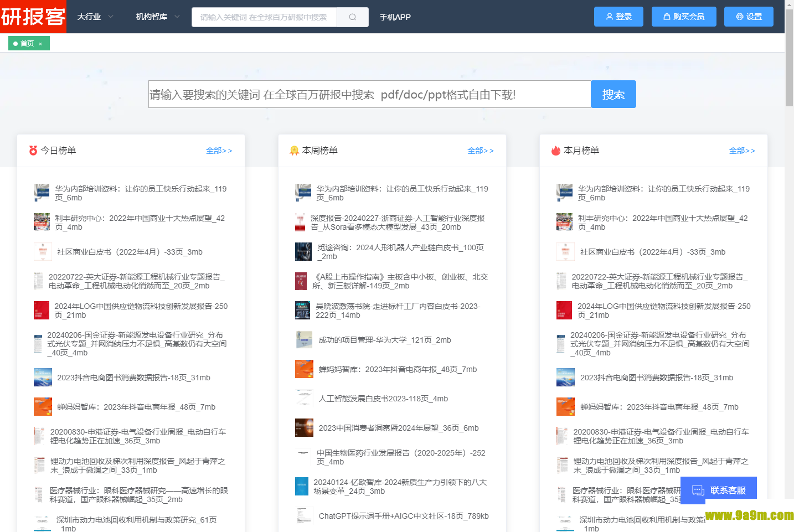Open 蝉妈妈智库 orange thumbnail in 今日榜单

click(43, 407)
